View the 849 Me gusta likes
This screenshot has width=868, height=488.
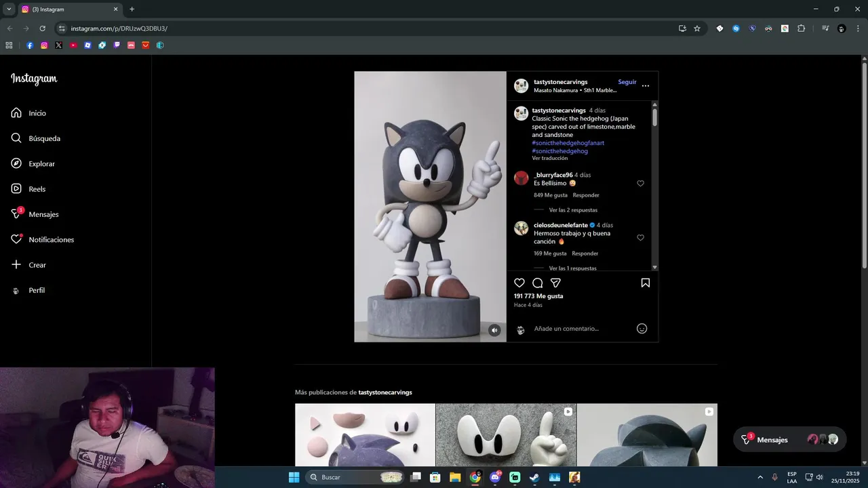coord(551,195)
